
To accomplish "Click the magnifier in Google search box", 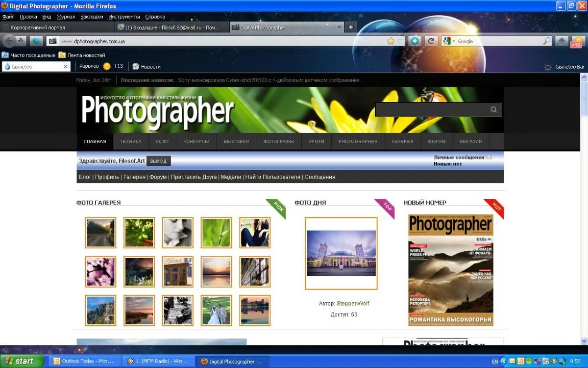I will click(x=547, y=41).
